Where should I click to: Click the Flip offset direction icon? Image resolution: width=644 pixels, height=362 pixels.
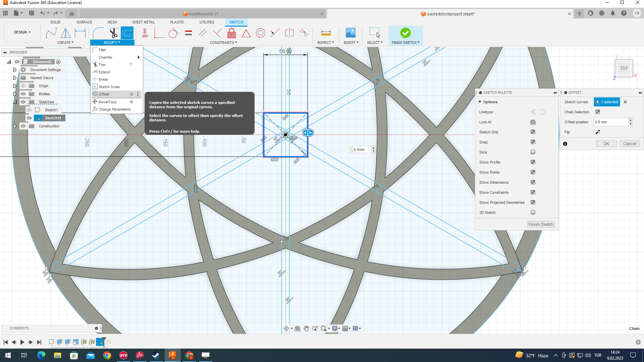[x=598, y=132]
